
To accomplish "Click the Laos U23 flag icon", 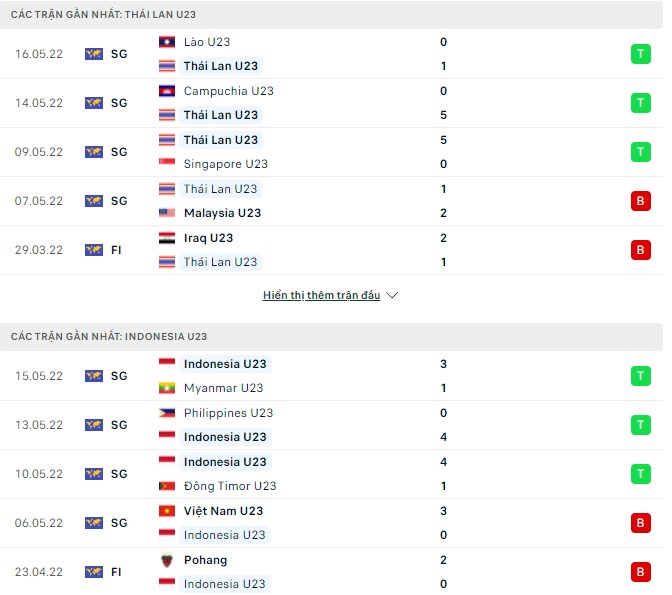I will coord(168,42).
